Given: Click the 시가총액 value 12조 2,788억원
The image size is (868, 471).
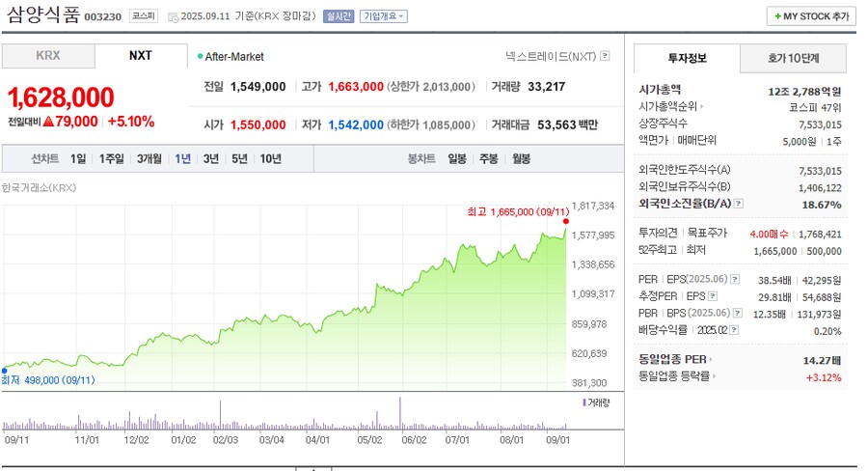Looking at the screenshot, I should pyautogui.click(x=804, y=92).
